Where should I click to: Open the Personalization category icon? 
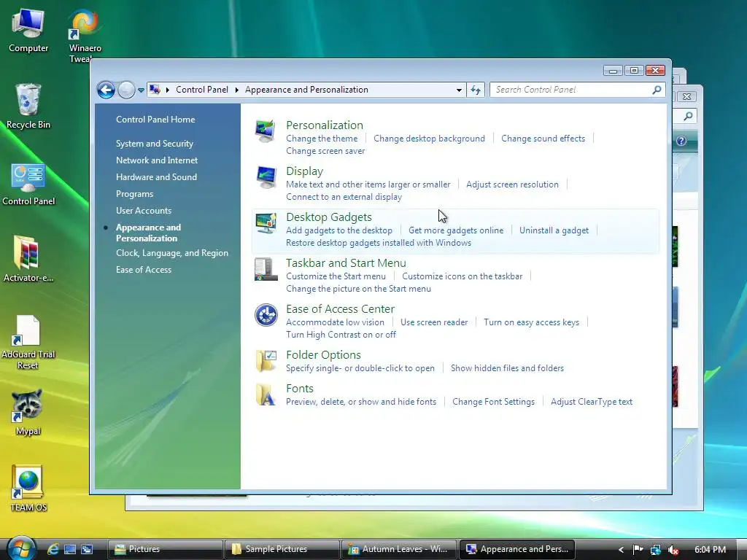pos(266,131)
